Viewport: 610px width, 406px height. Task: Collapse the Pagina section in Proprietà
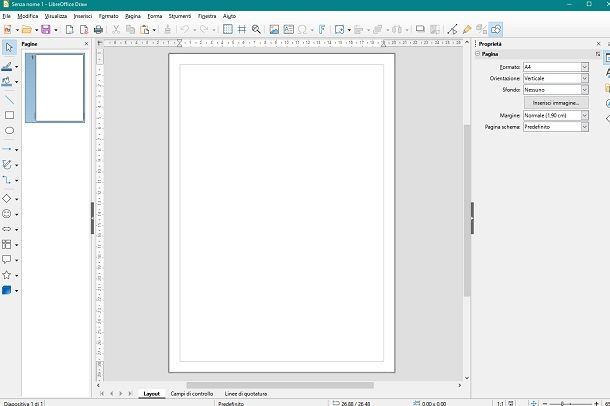click(478, 54)
